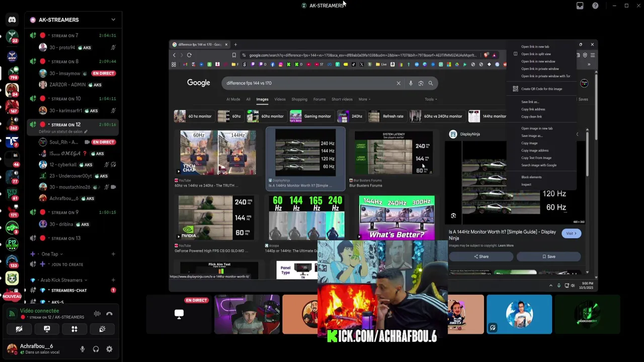
Task: Collapse the One Tap category
Action: point(51,254)
